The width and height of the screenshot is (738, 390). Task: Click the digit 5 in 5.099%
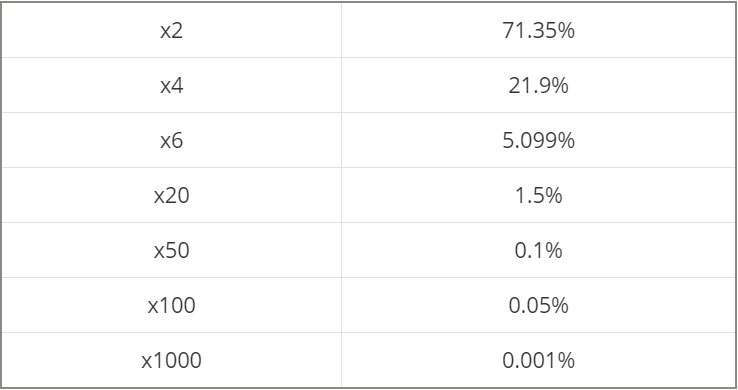coord(508,140)
